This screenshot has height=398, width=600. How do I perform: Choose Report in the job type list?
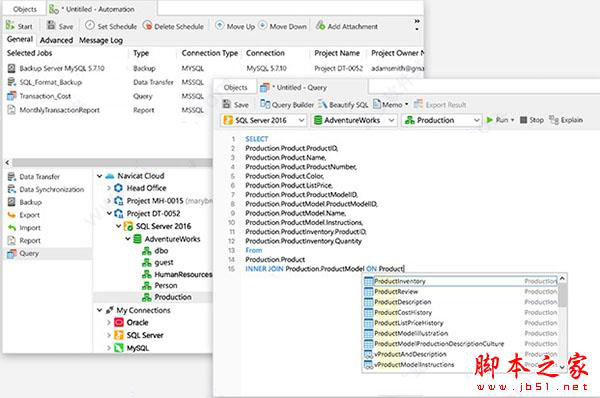30,240
